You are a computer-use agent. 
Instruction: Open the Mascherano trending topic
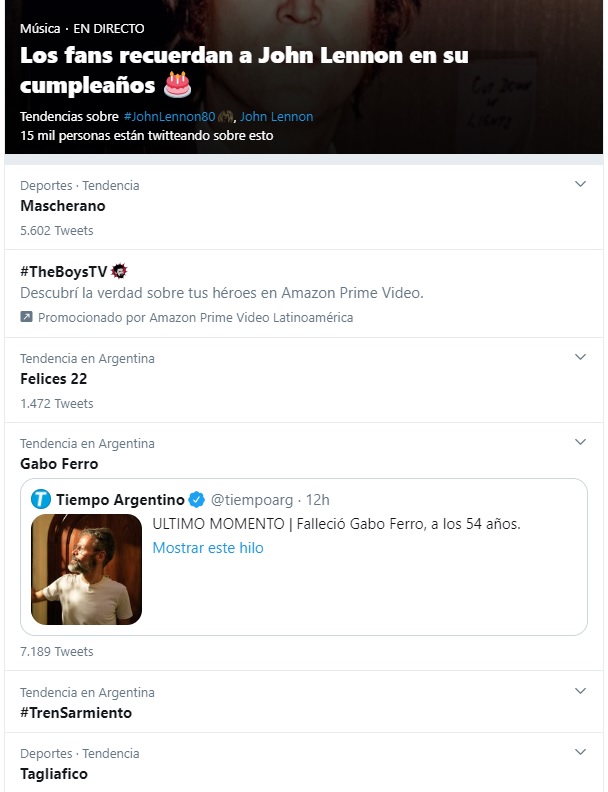pos(63,206)
